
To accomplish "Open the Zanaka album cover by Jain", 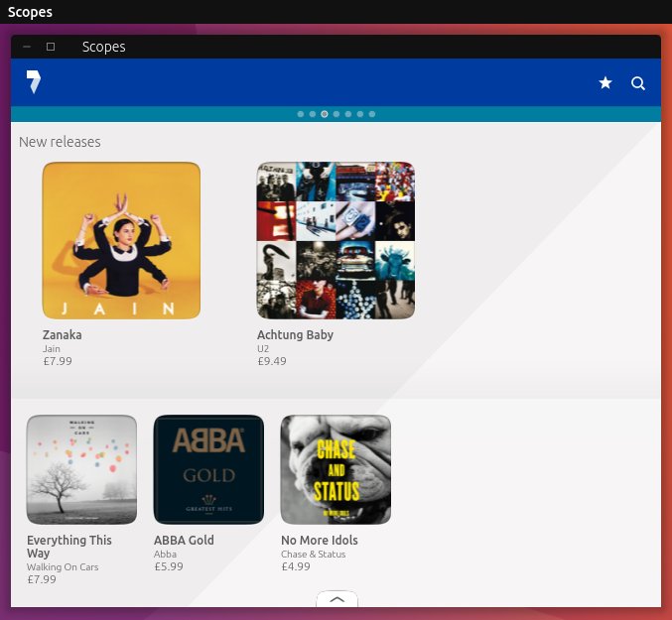I will [121, 240].
